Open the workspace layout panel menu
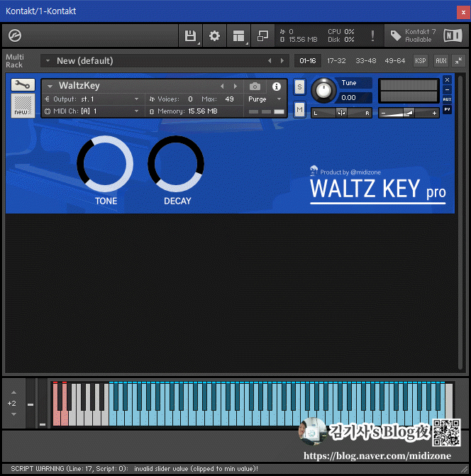Image resolution: width=471 pixels, height=476 pixels. [238, 35]
